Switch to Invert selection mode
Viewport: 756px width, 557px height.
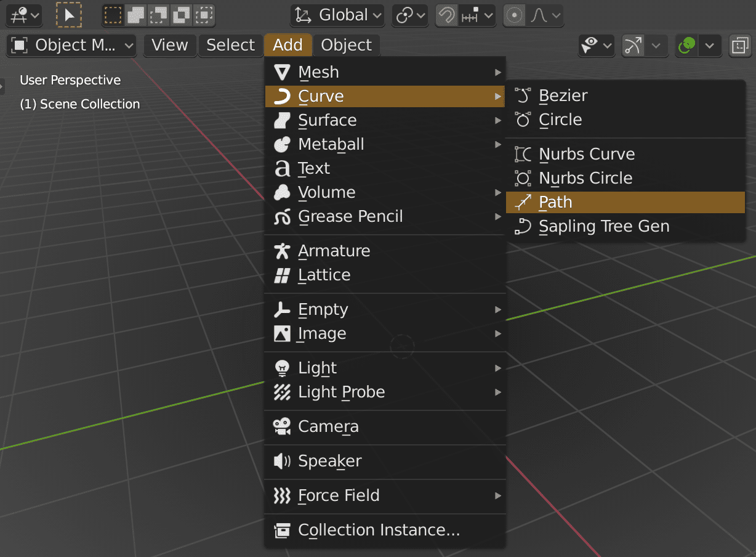[182, 15]
